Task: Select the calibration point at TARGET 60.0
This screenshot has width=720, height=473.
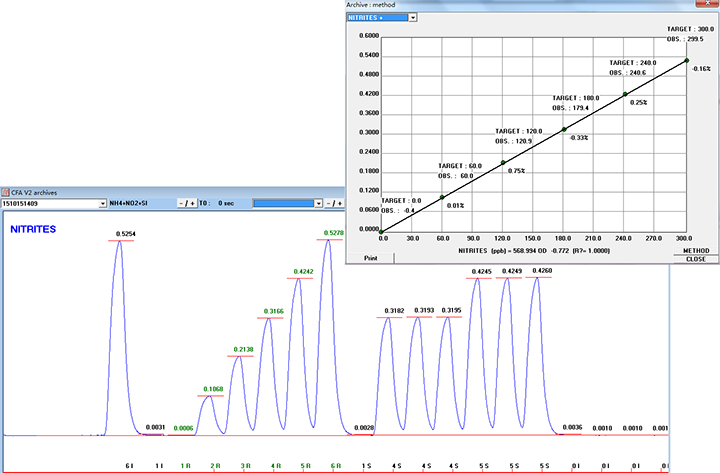Action: pos(442,197)
